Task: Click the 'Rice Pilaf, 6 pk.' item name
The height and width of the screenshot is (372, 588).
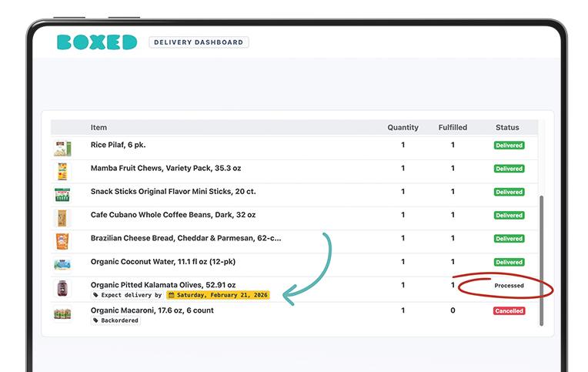Action: (x=118, y=145)
